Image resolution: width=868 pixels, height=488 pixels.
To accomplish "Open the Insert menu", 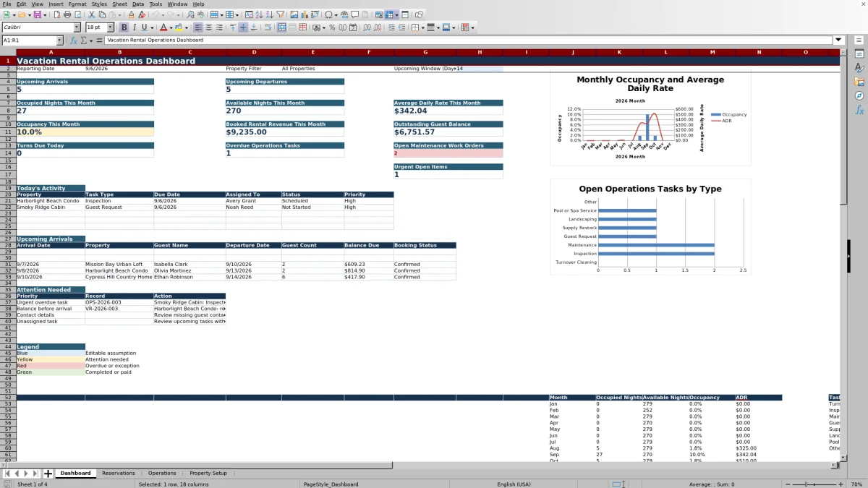I will click(56, 4).
